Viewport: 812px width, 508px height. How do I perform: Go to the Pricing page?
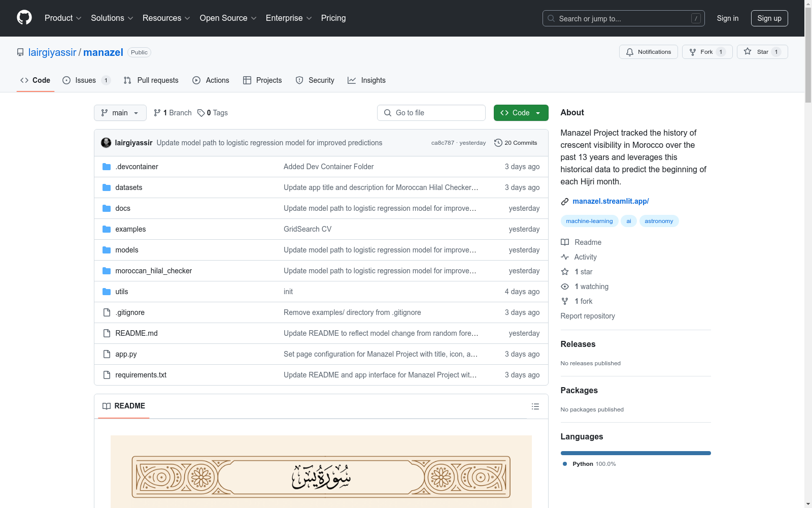(333, 18)
